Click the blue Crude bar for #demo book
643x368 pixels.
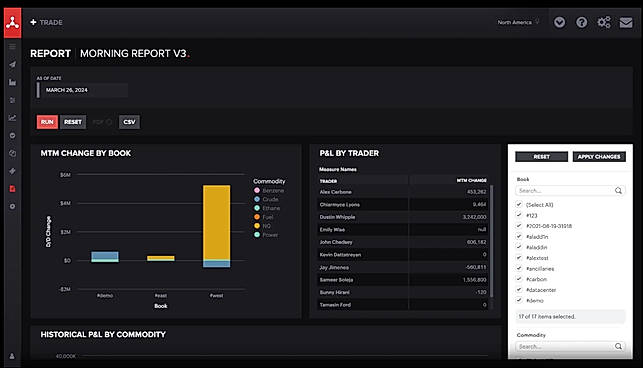click(105, 255)
